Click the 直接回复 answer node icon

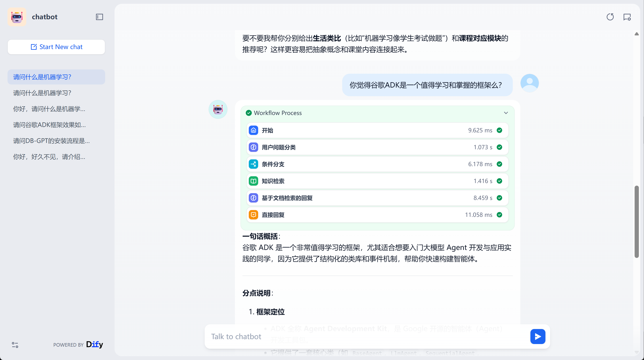(253, 215)
